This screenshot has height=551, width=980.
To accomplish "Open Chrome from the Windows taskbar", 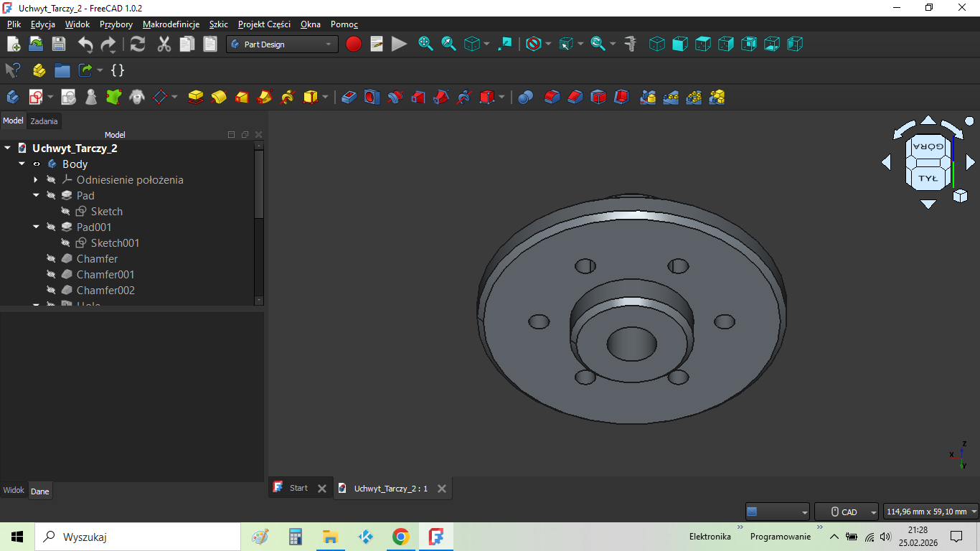I will (x=401, y=537).
